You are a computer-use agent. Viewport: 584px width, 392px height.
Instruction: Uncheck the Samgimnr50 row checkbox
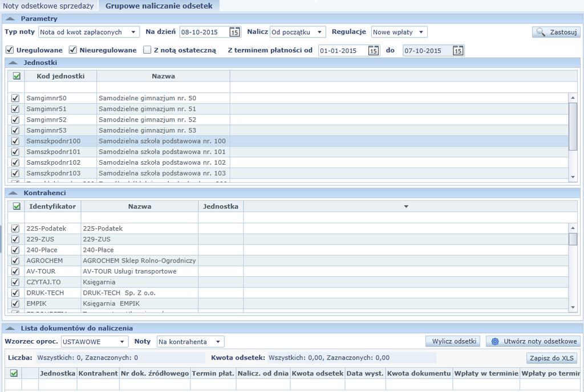(x=15, y=98)
